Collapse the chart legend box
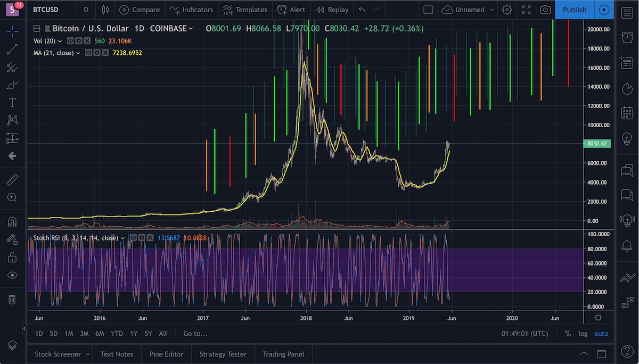Image resolution: width=639 pixels, height=364 pixels. 37,29
